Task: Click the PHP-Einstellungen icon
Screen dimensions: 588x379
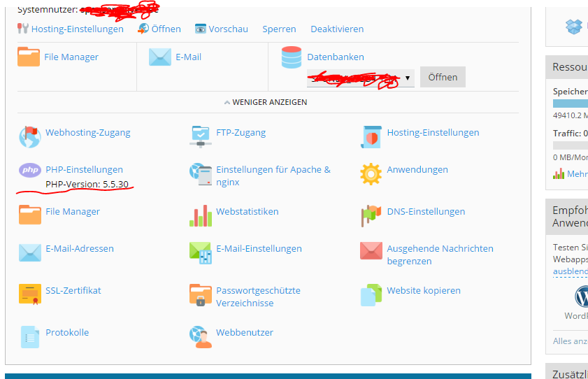Action: 30,170
